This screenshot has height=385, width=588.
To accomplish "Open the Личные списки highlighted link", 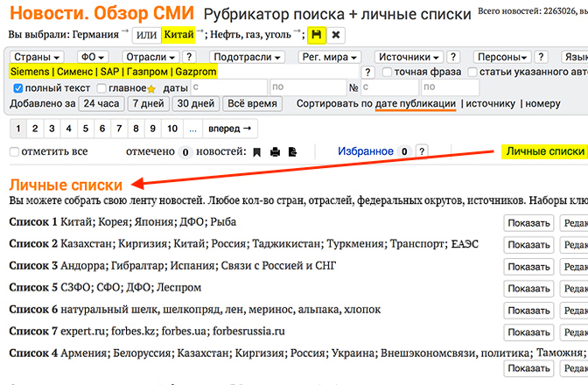I will 545,151.
